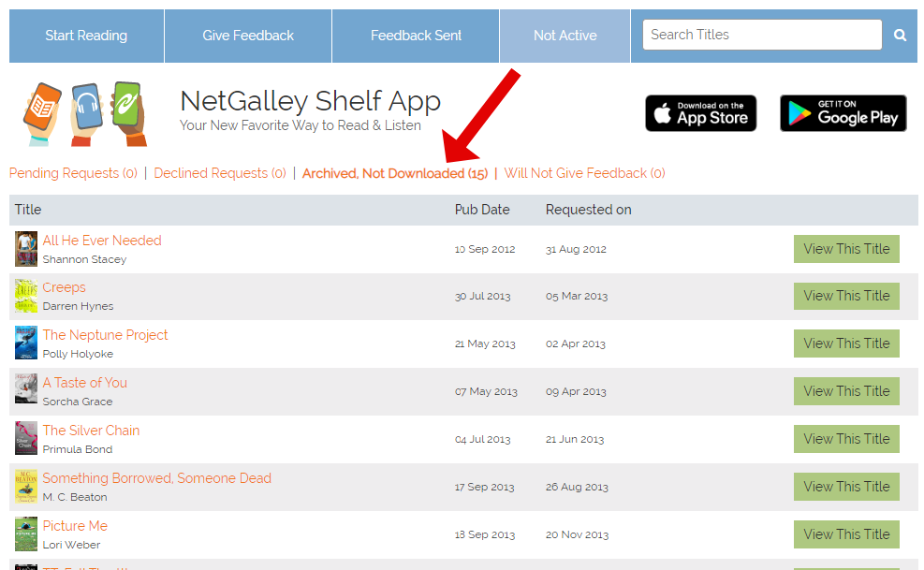Click the search magnifier icon
Image resolution: width=924 pixels, height=570 pixels.
pos(900,36)
